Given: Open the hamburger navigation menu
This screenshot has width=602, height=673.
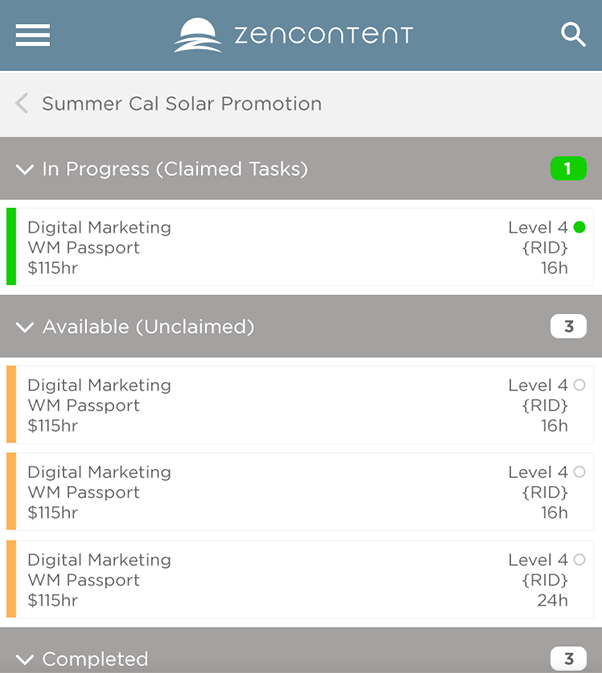Looking at the screenshot, I should [33, 35].
